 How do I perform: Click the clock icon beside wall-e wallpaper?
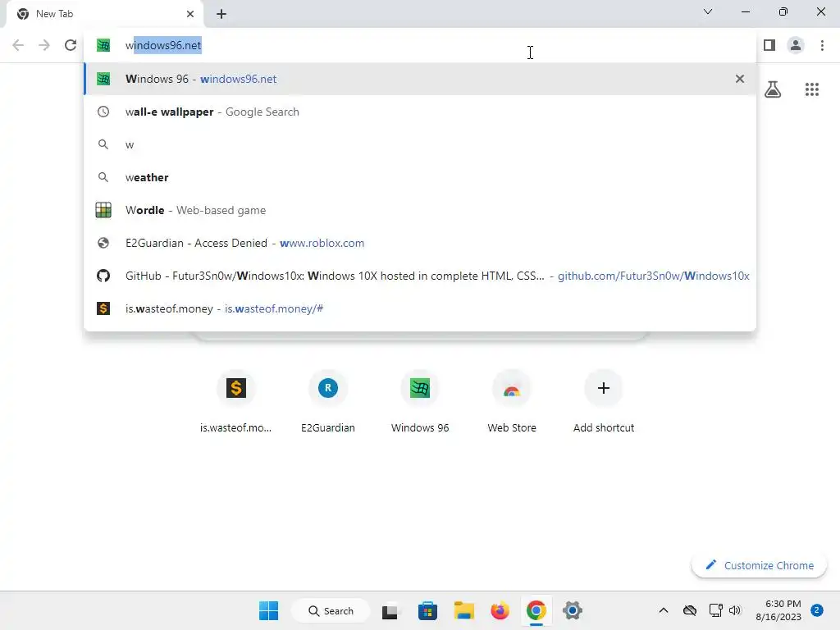click(103, 112)
